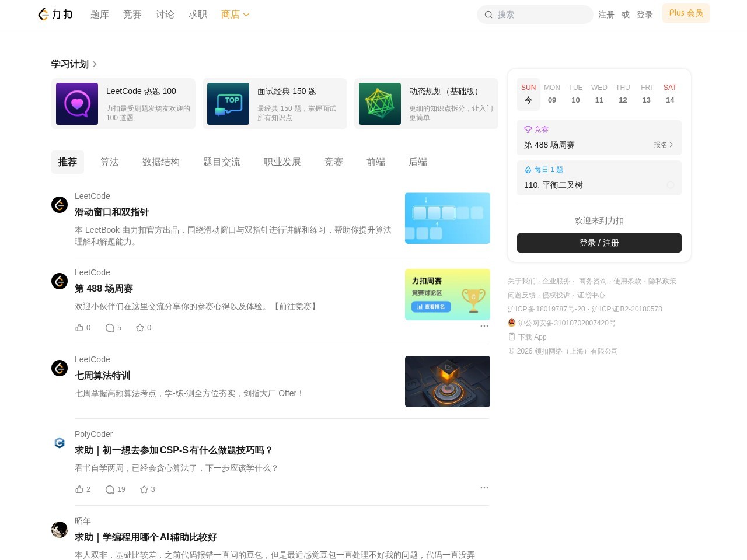Open more options for 第 488 场周赛 post
747x560 pixels.
(x=484, y=326)
